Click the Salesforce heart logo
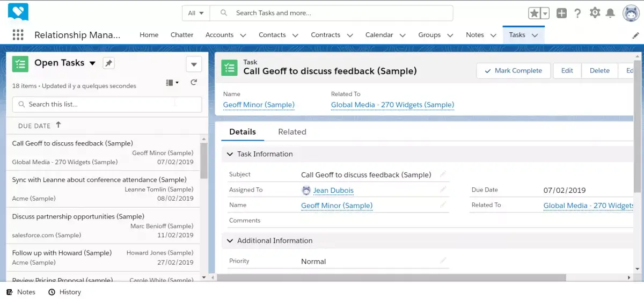The height and width of the screenshot is (299, 644). click(x=18, y=12)
